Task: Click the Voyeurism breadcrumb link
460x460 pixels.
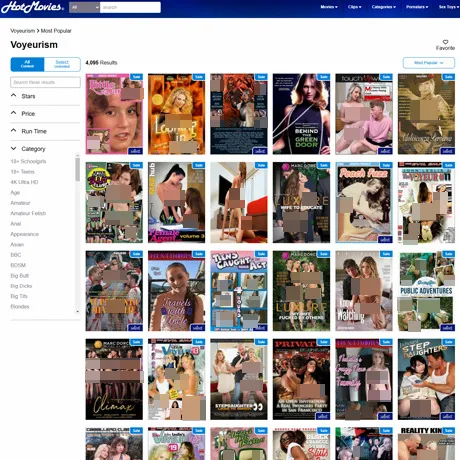Action: [23, 31]
